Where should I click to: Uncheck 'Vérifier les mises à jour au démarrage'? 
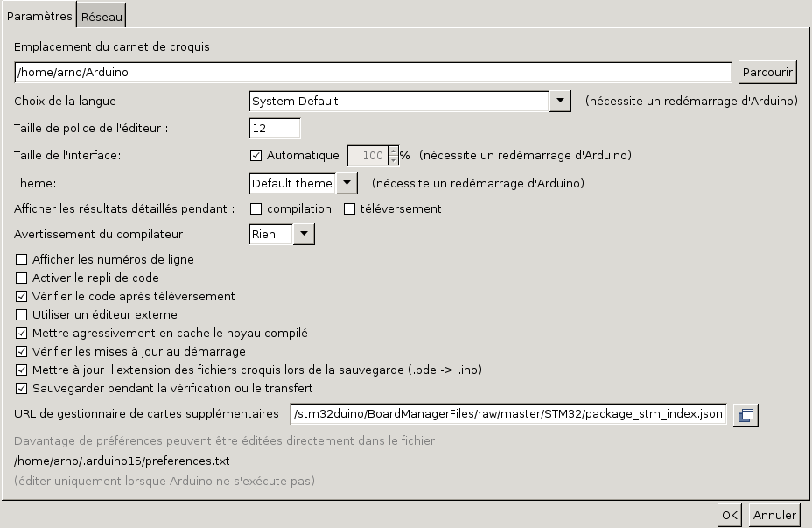click(x=22, y=352)
